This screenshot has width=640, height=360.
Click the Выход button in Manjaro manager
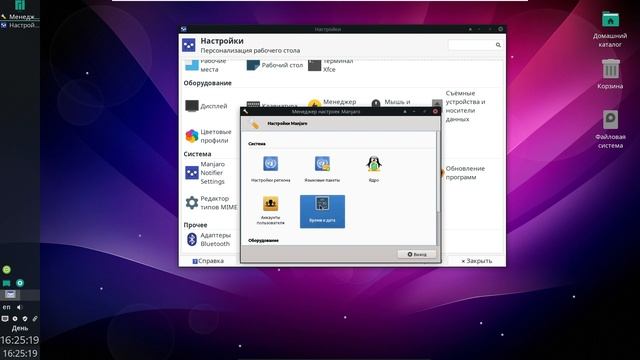point(417,254)
